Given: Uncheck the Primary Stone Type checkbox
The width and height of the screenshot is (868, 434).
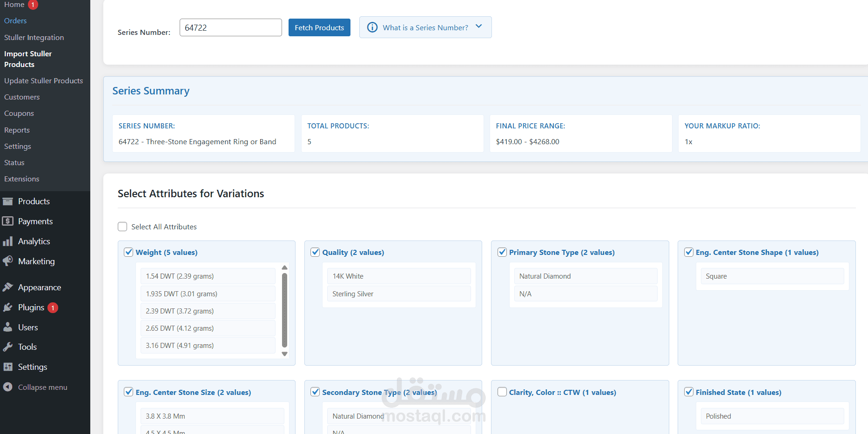Looking at the screenshot, I should (502, 252).
